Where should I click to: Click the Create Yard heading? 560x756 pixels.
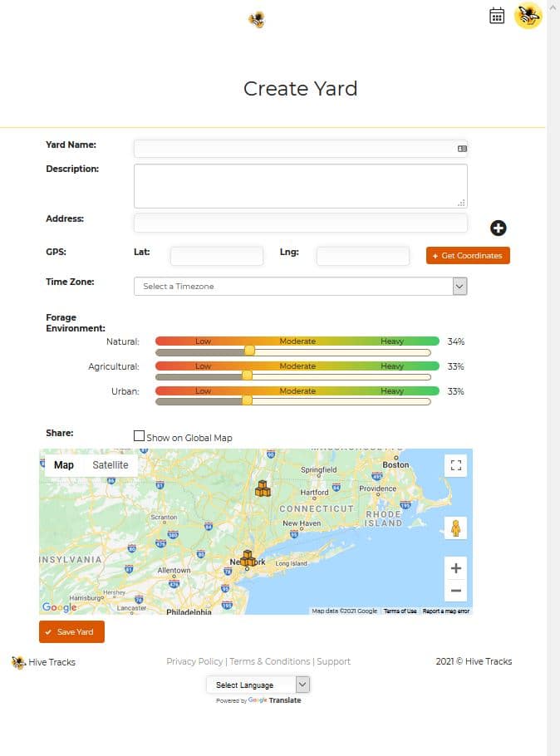coord(300,89)
